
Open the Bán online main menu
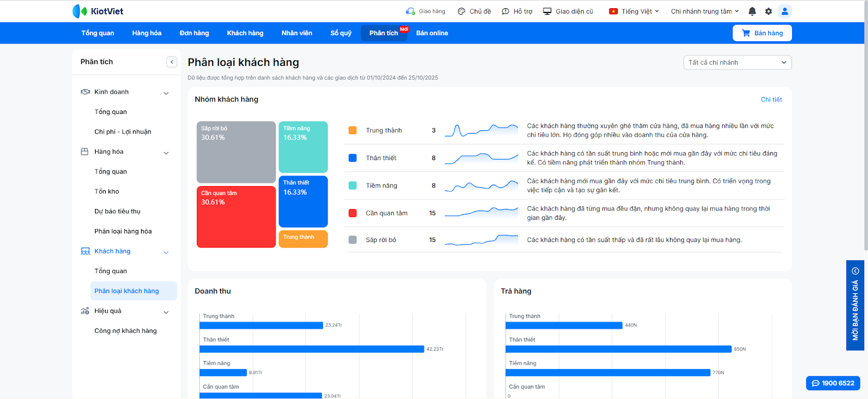tap(432, 33)
